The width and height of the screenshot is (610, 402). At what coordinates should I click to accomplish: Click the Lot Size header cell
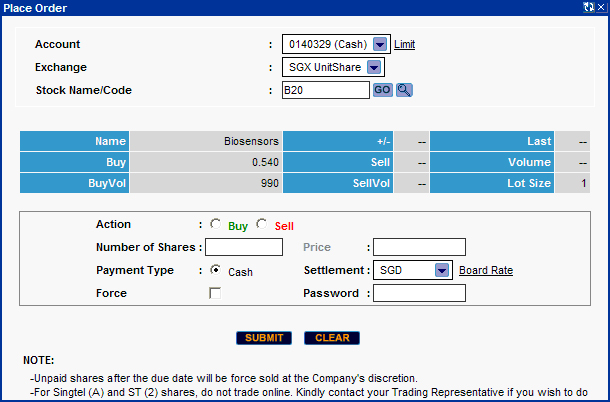tap(492, 183)
